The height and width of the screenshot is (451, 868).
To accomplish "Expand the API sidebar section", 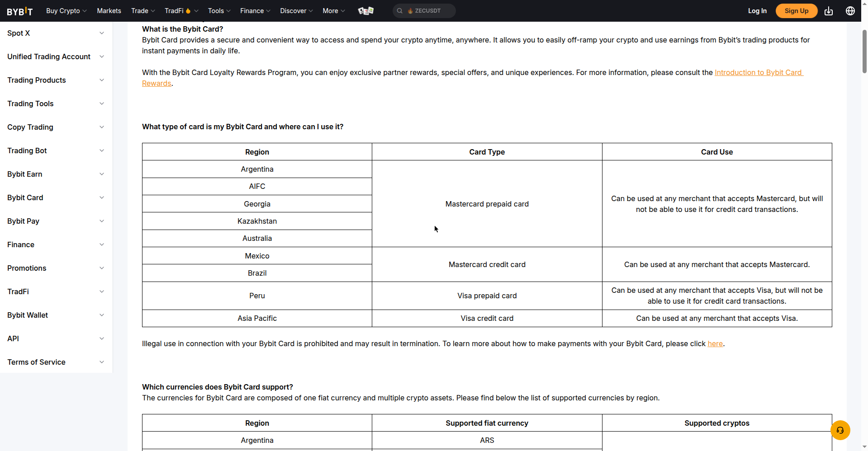I will coord(56,338).
